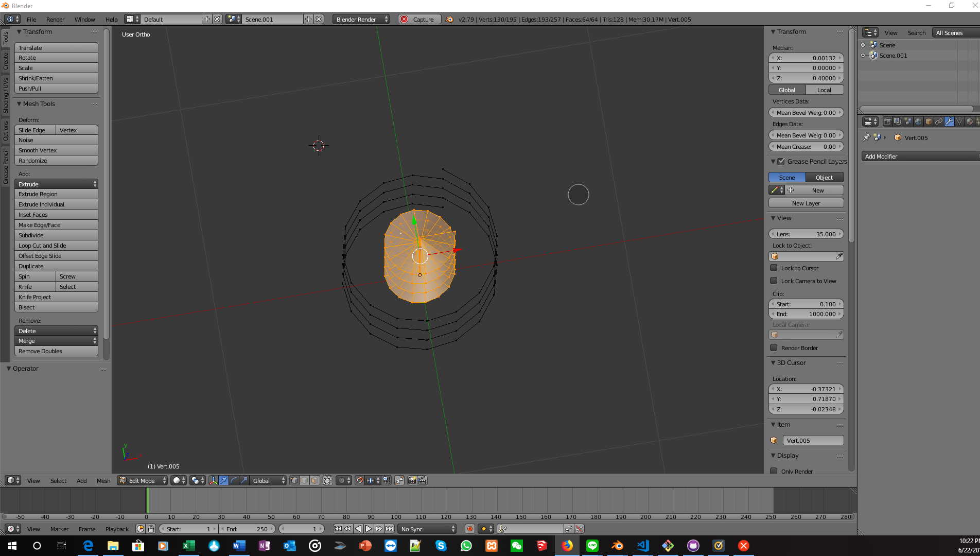Image resolution: width=980 pixels, height=556 pixels.
Task: Open Render Layers properties tab
Action: [x=898, y=121]
